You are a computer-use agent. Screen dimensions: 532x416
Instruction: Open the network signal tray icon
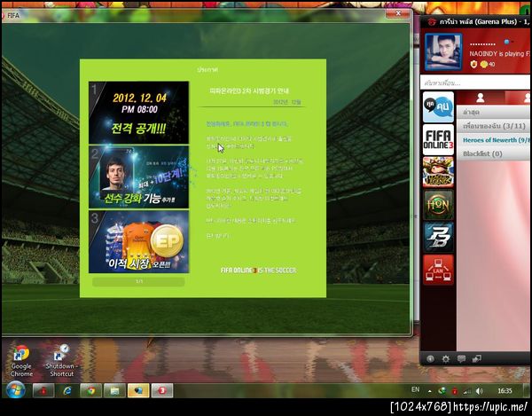(467, 391)
